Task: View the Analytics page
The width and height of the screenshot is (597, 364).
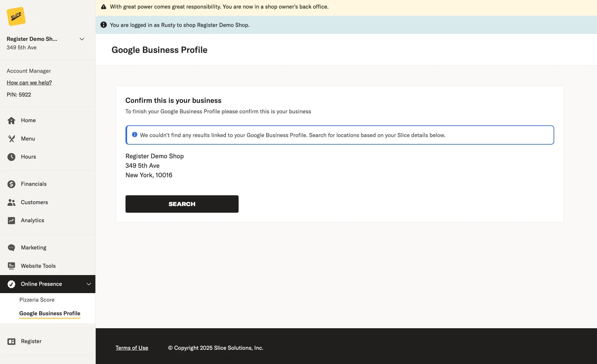Action: coord(48,220)
